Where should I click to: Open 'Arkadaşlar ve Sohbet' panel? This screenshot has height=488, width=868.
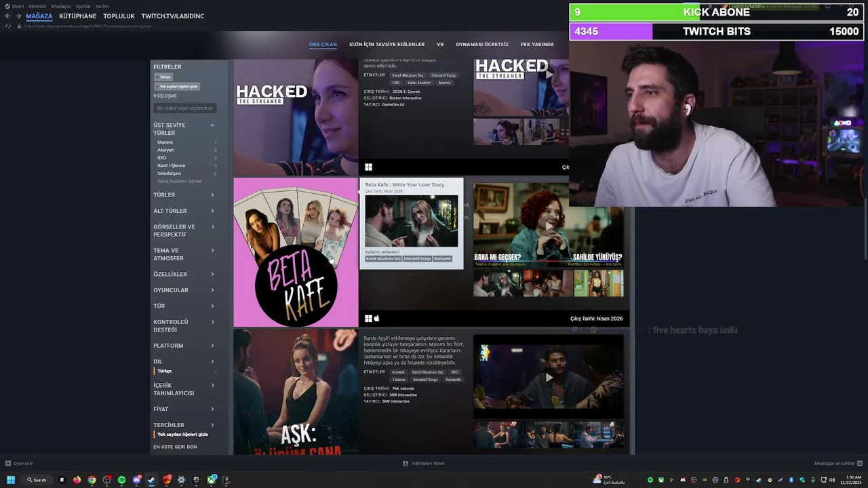coord(837,463)
